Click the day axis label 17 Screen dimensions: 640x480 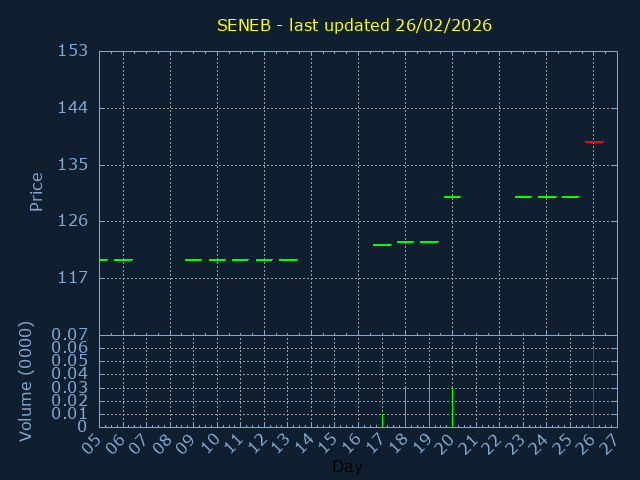pyautogui.click(x=374, y=443)
